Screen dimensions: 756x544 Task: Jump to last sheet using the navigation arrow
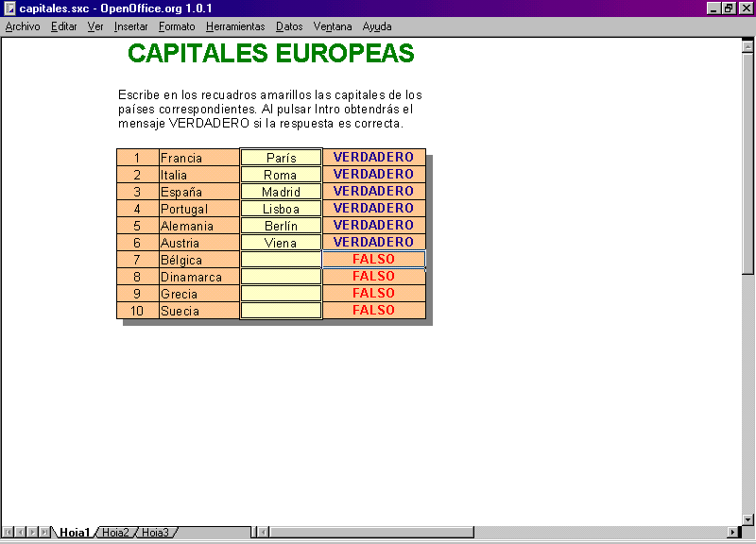coord(45,533)
